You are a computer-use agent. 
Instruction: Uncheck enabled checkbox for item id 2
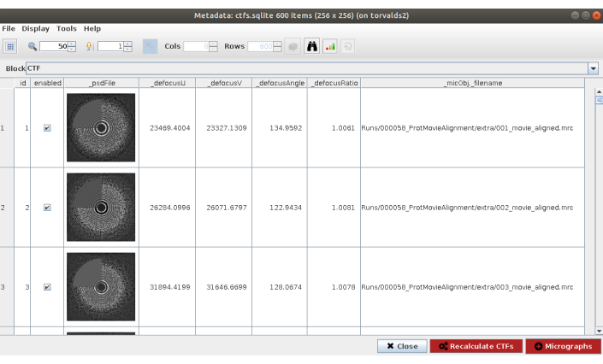47,208
